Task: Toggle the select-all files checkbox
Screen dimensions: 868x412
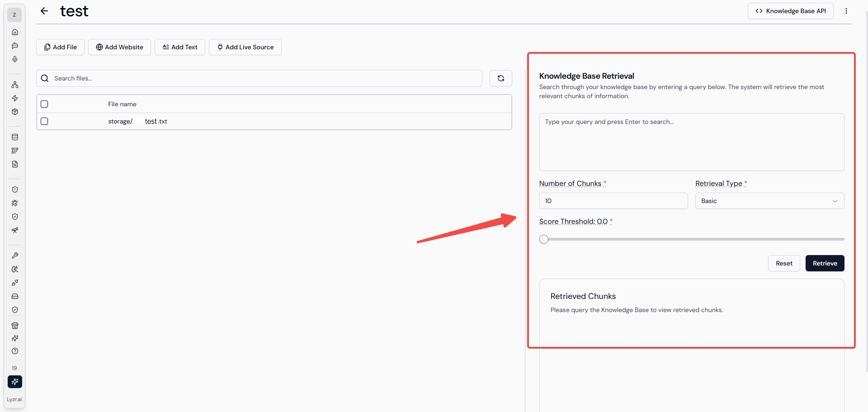Action: [x=44, y=104]
